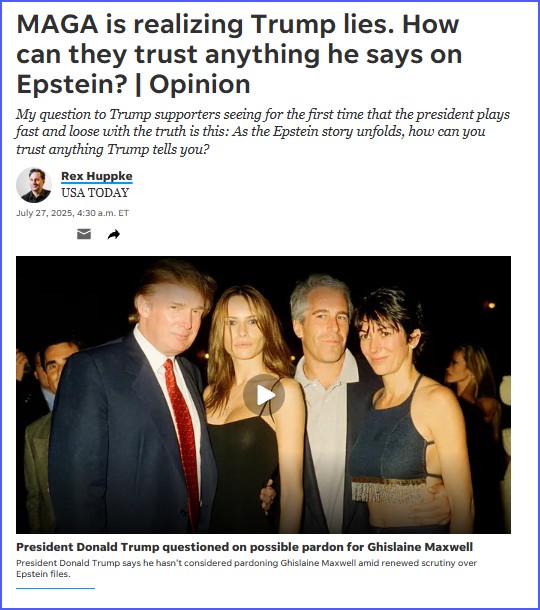The height and width of the screenshot is (610, 540).
Task: Click the video description mentioning Epstein files
Action: click(x=246, y=568)
